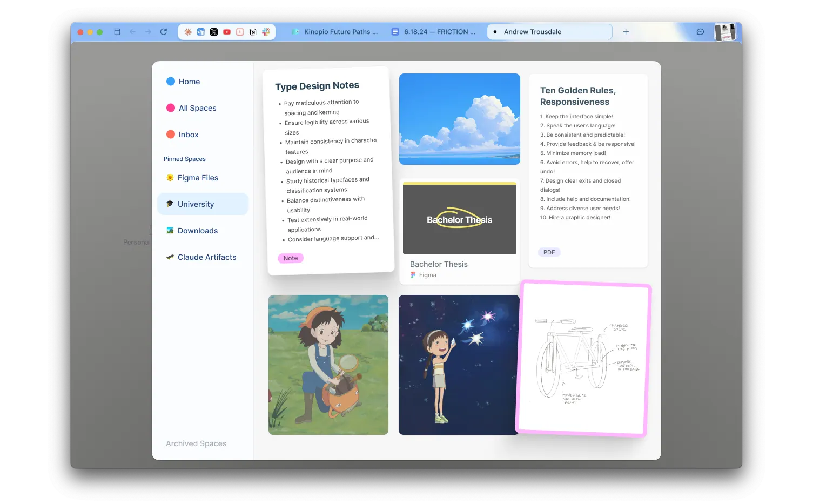Select the University pinned space

click(203, 204)
